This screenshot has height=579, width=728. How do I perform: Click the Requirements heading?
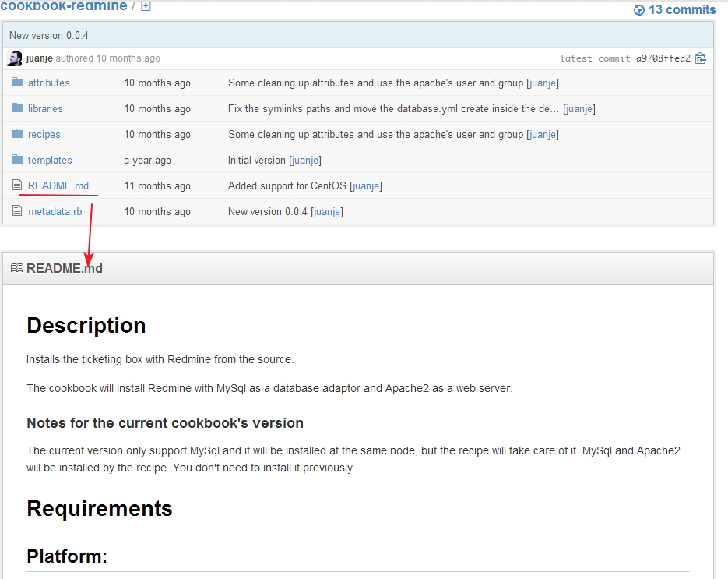pyautogui.click(x=100, y=508)
